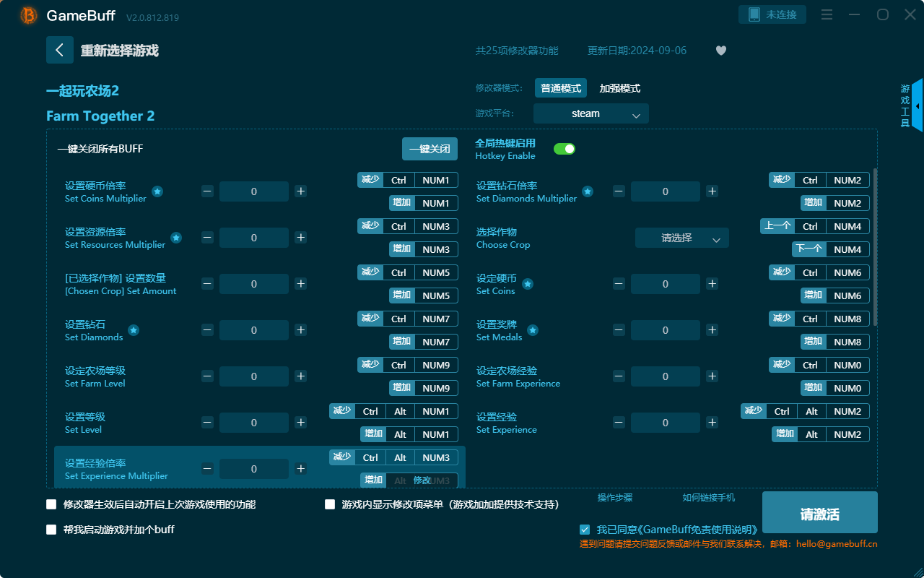Click the plus stepper for Set Farm Level

[x=300, y=376]
